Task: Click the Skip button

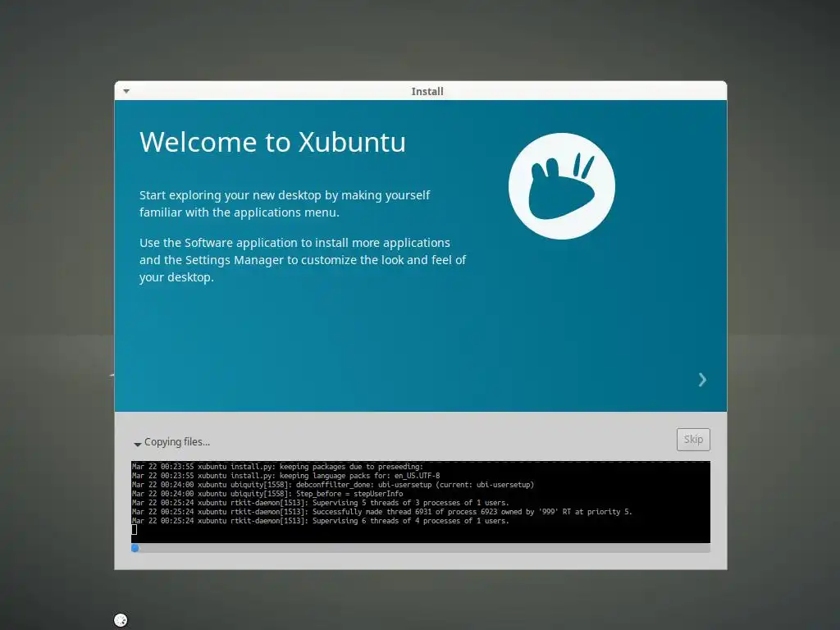Action: tap(693, 440)
